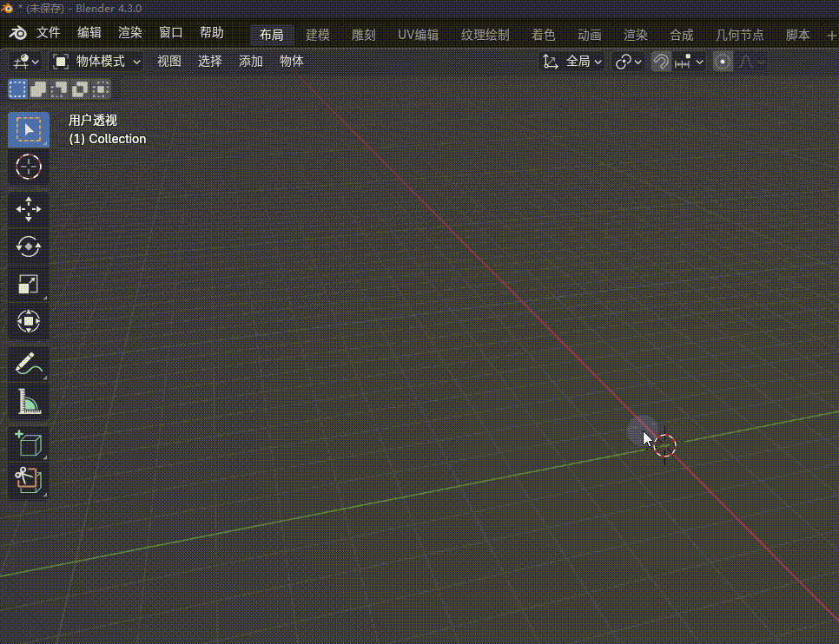Open the 添加 menu in viewport header
Screen dimensions: 839x644
click(x=251, y=62)
